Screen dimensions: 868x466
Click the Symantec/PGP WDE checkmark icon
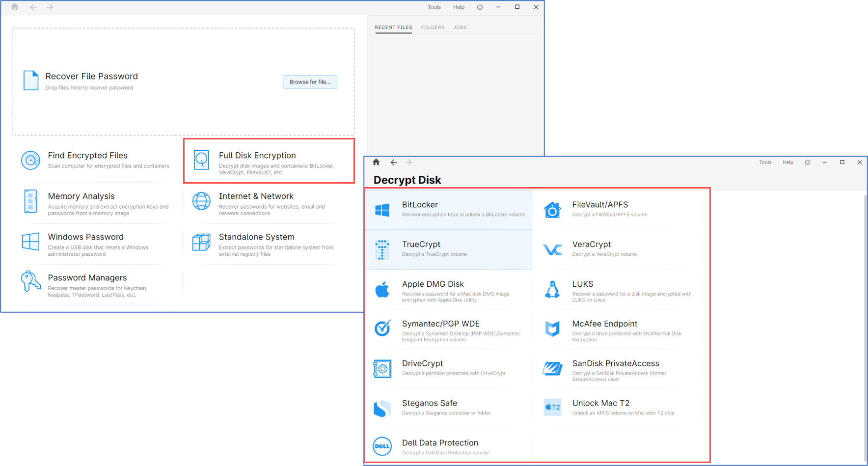click(x=382, y=329)
